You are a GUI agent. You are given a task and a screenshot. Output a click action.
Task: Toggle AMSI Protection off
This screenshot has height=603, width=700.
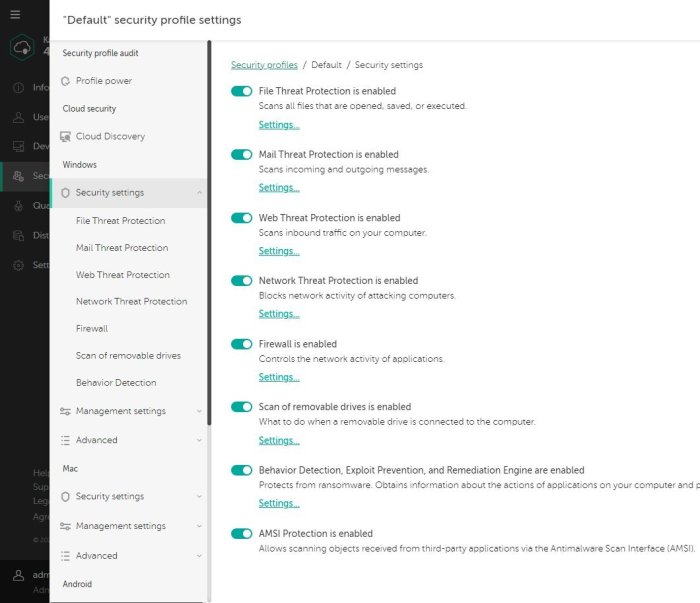[x=241, y=534]
